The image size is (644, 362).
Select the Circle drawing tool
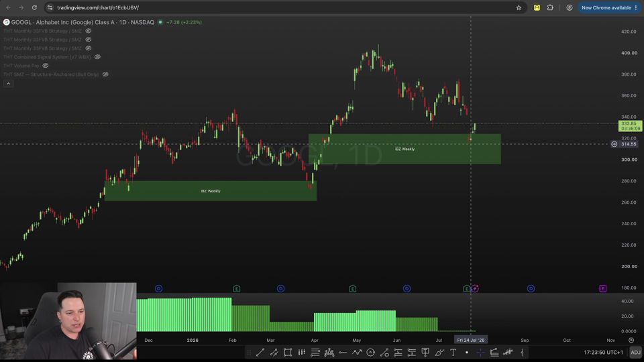pyautogui.click(x=370, y=352)
